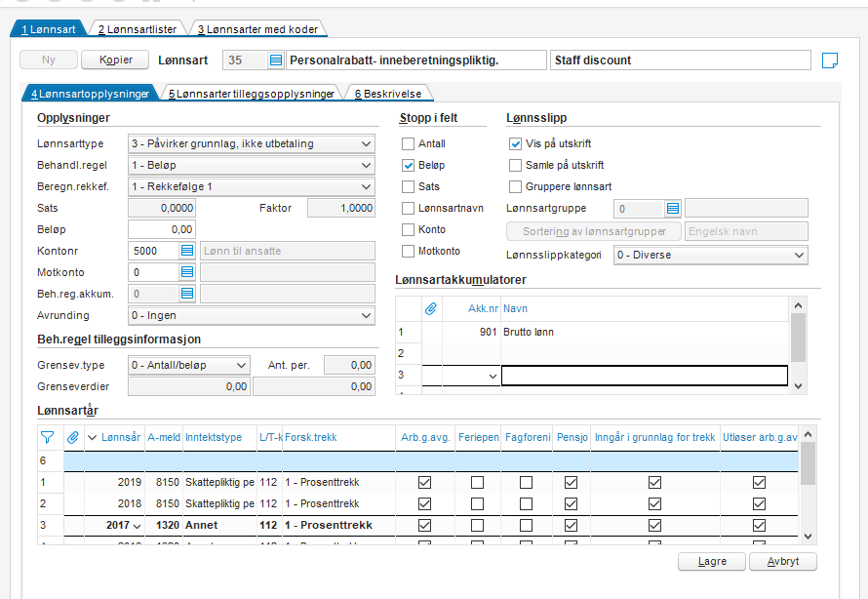Tick the Gruppere lønnsart checkbox
This screenshot has width=868, height=599.
click(x=515, y=186)
